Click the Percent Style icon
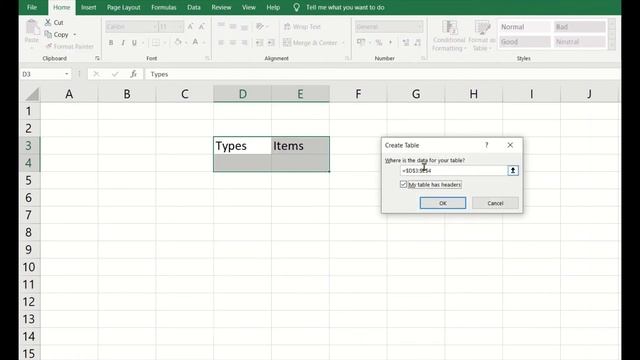640x360 pixels. [379, 42]
